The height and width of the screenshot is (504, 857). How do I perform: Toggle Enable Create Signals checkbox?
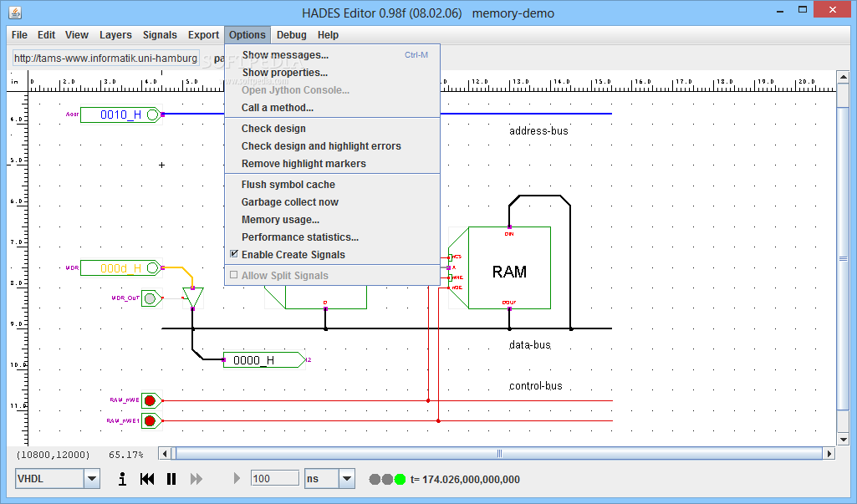click(x=234, y=254)
